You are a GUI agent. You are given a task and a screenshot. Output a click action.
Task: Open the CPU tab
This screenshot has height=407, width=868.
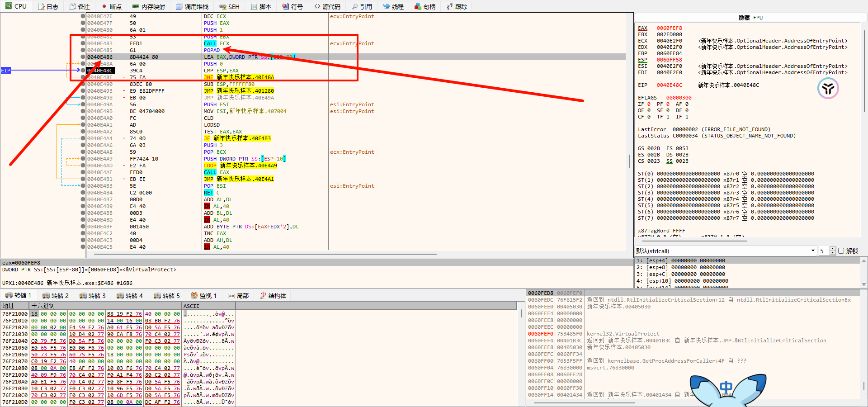[16, 6]
